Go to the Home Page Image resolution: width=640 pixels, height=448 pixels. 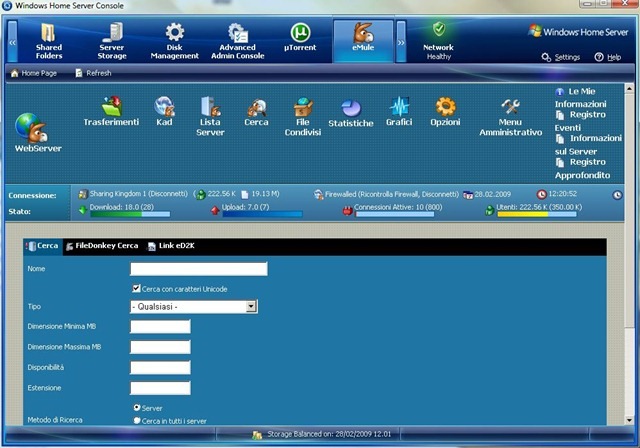34,73
